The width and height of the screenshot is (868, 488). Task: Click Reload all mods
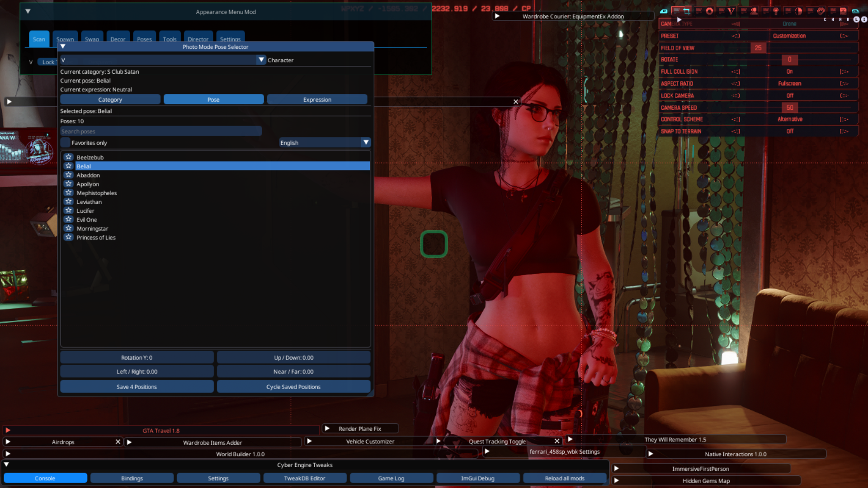(565, 478)
